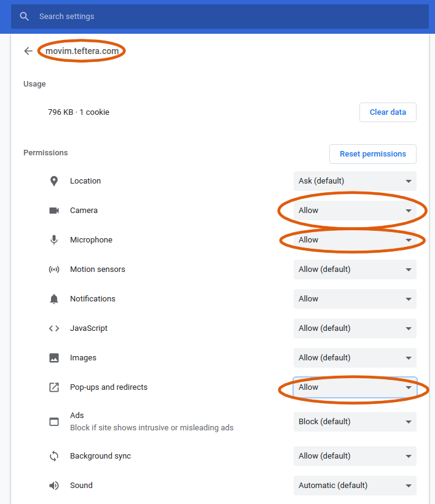435x504 pixels.
Task: Click the back arrow beside movim.teftera.com
Action: coord(28,51)
